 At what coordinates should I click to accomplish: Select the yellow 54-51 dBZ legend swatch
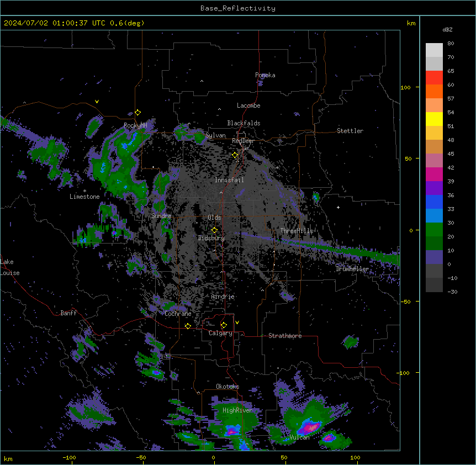tap(434, 119)
